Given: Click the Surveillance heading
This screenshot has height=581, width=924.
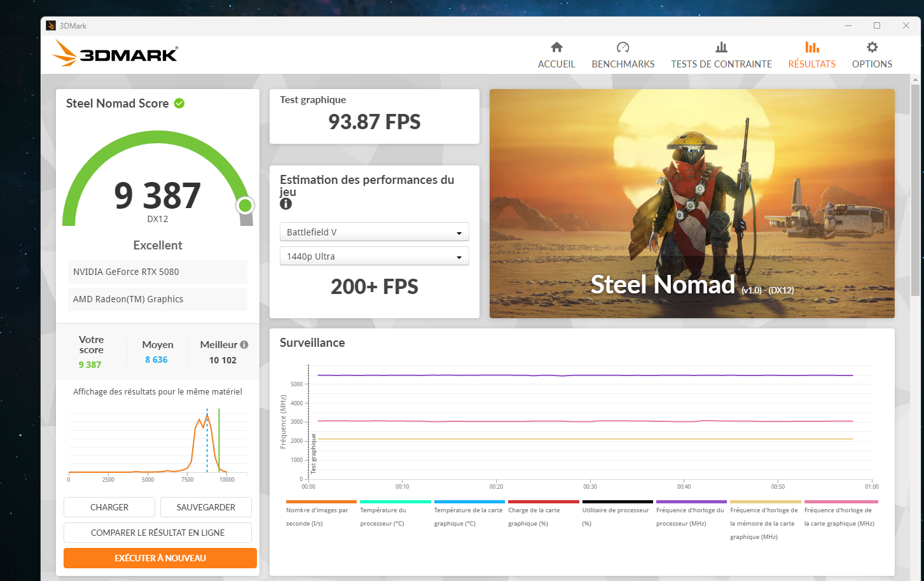Looking at the screenshot, I should coord(312,342).
